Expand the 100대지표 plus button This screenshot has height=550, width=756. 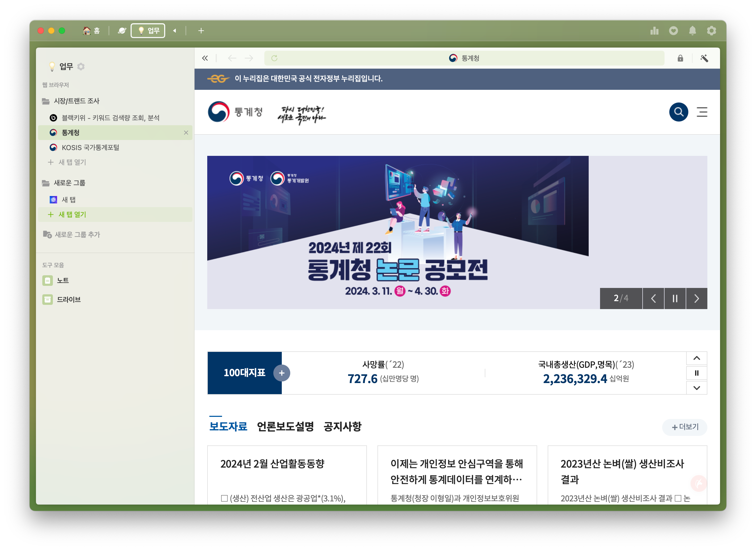[x=282, y=373]
